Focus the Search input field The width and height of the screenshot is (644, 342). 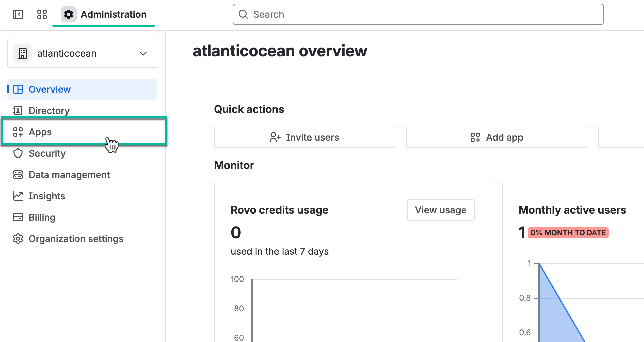click(x=418, y=14)
